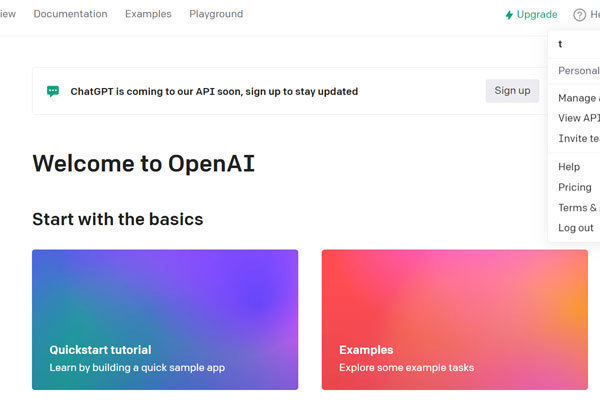Click the 'Explore some example tasks' text
Image resolution: width=600 pixels, height=400 pixels.
tap(406, 367)
